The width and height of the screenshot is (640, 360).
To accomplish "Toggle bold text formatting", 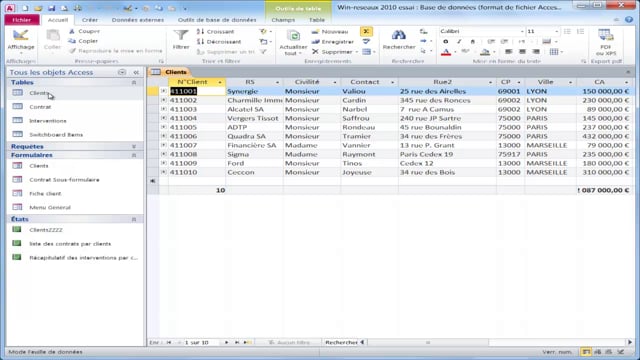I will (x=445, y=41).
